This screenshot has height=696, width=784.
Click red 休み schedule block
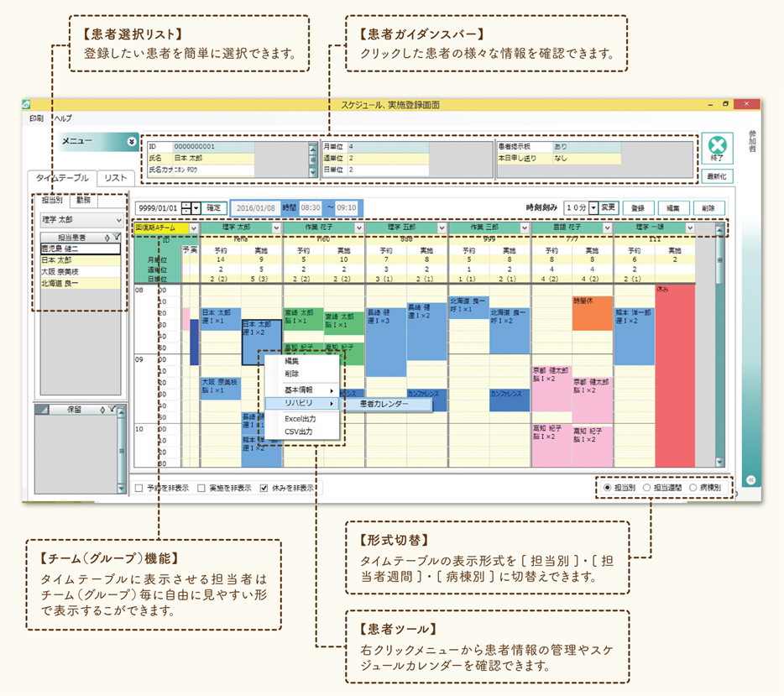click(x=675, y=376)
